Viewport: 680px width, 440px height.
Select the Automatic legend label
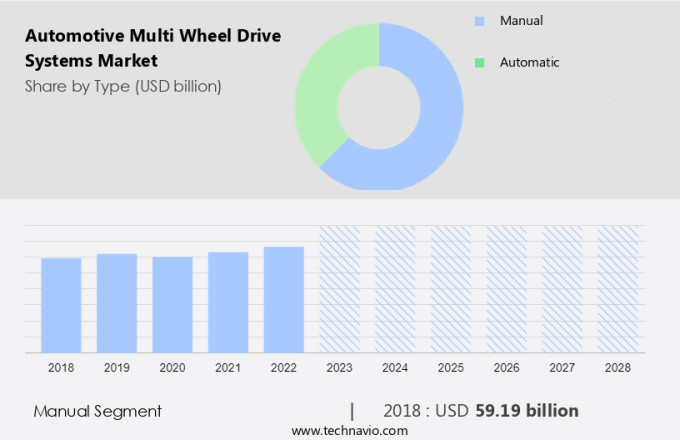tap(529, 63)
